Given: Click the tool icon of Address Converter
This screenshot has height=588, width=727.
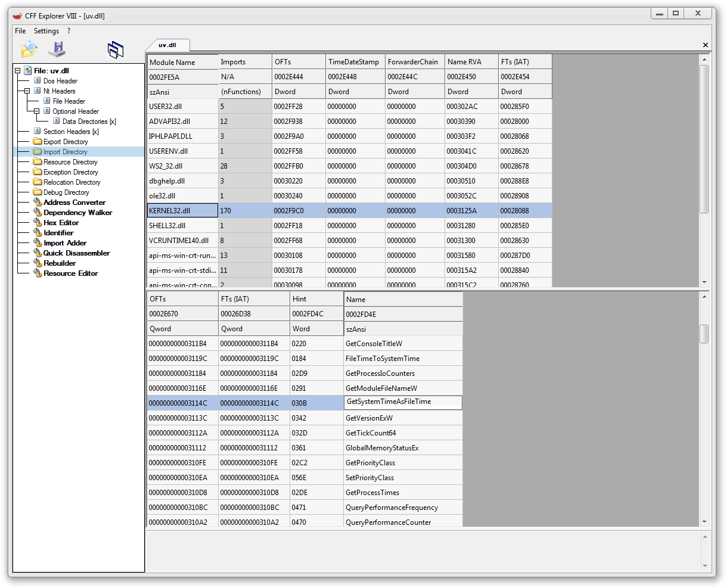Looking at the screenshot, I should pyautogui.click(x=38, y=202).
